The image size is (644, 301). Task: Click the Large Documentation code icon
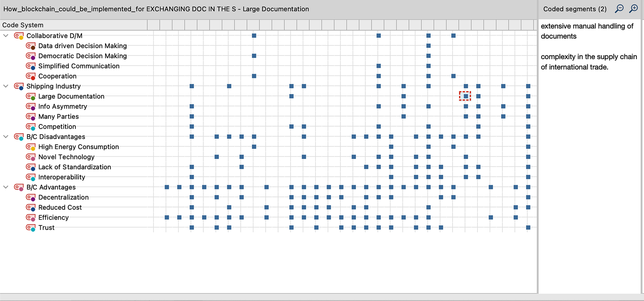click(31, 96)
